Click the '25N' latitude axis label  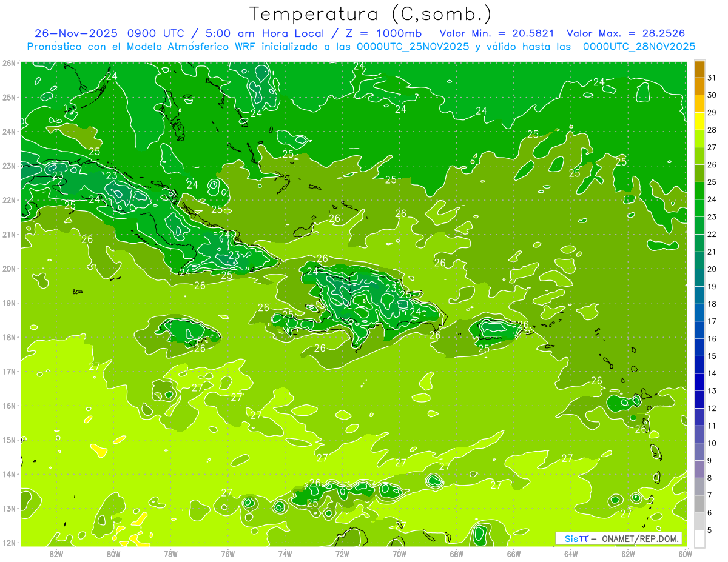[x=8, y=97]
